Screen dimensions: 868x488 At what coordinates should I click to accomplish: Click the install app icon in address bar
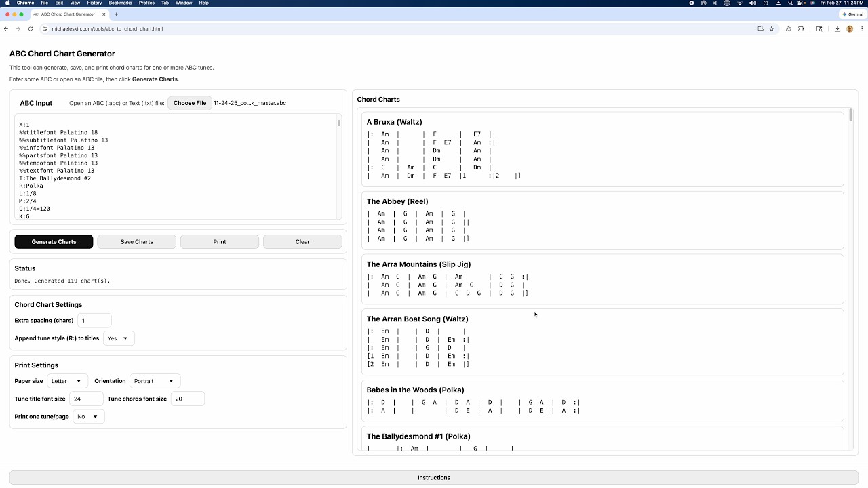[x=760, y=28]
